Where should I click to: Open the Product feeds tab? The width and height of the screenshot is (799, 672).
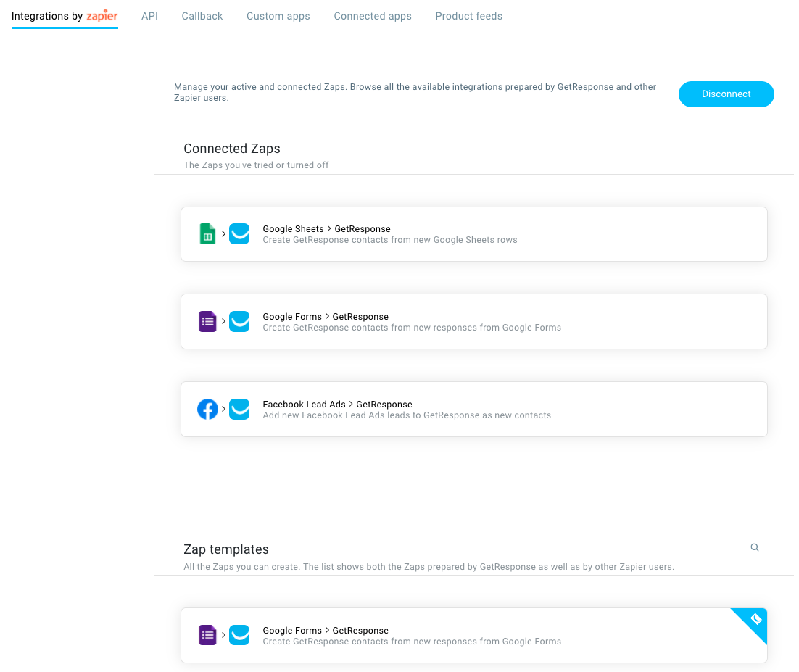[469, 16]
